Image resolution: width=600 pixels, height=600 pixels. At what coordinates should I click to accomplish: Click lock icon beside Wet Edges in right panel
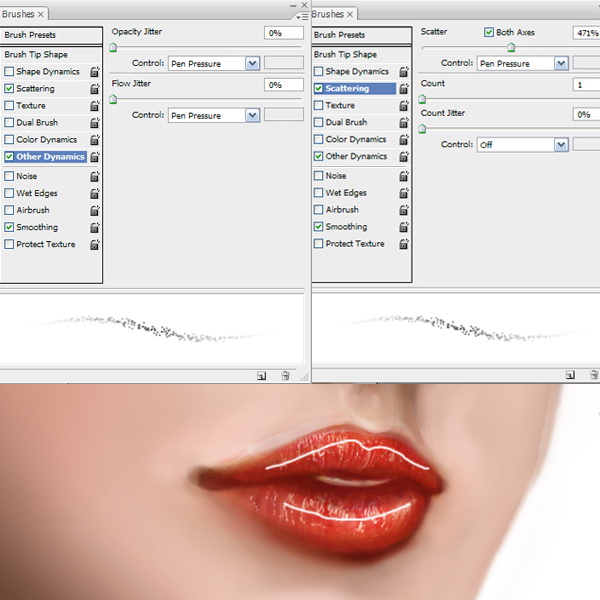tap(404, 193)
